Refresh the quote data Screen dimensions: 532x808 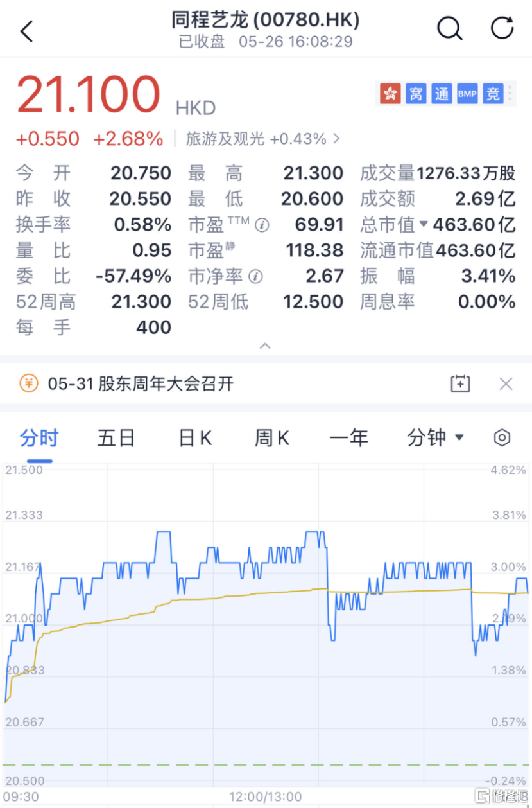[501, 28]
